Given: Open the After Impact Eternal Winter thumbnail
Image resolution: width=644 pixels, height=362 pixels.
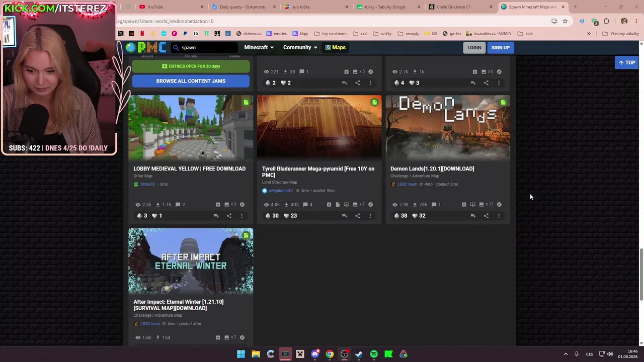Looking at the screenshot, I should click(x=191, y=261).
